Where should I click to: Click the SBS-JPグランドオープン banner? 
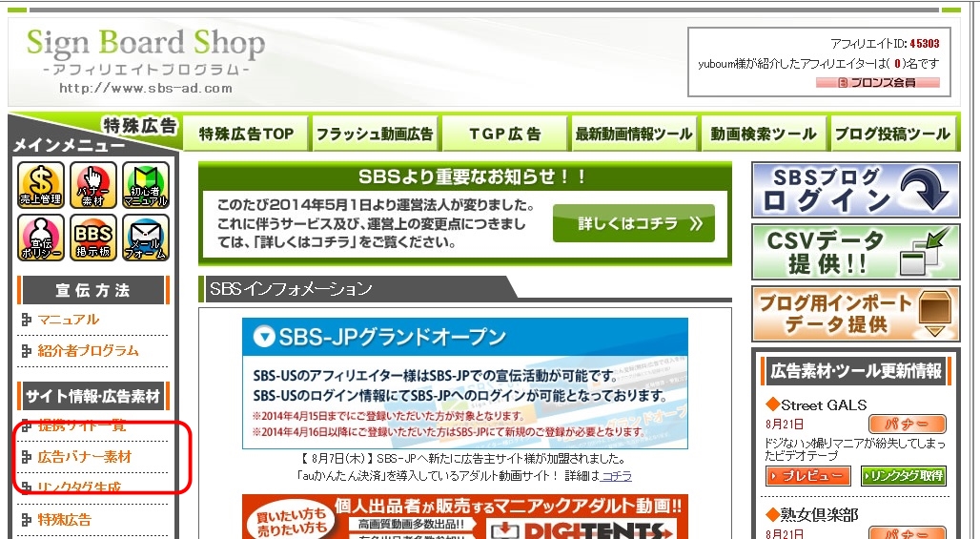(465, 384)
